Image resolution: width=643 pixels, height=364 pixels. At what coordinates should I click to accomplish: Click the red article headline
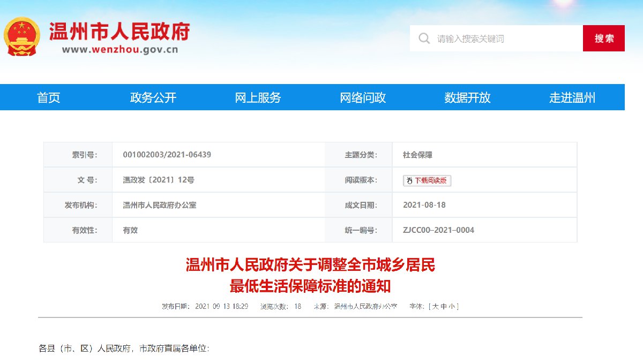[310, 275]
